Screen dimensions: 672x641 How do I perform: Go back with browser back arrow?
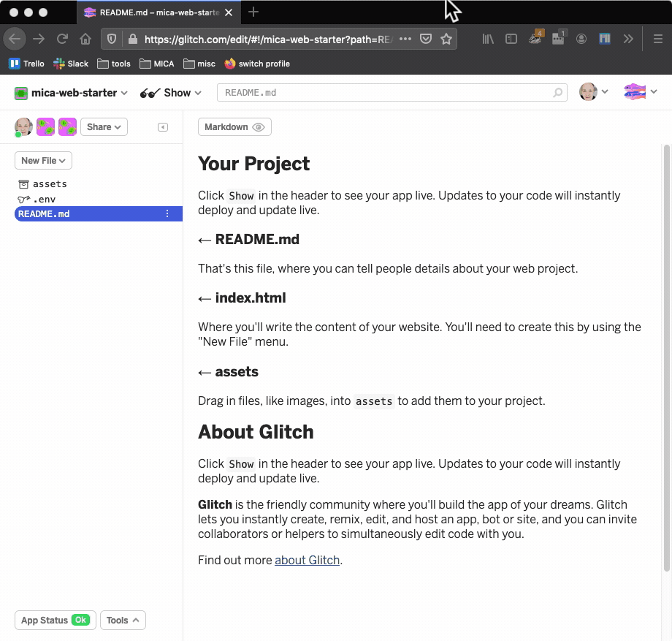pos(15,39)
